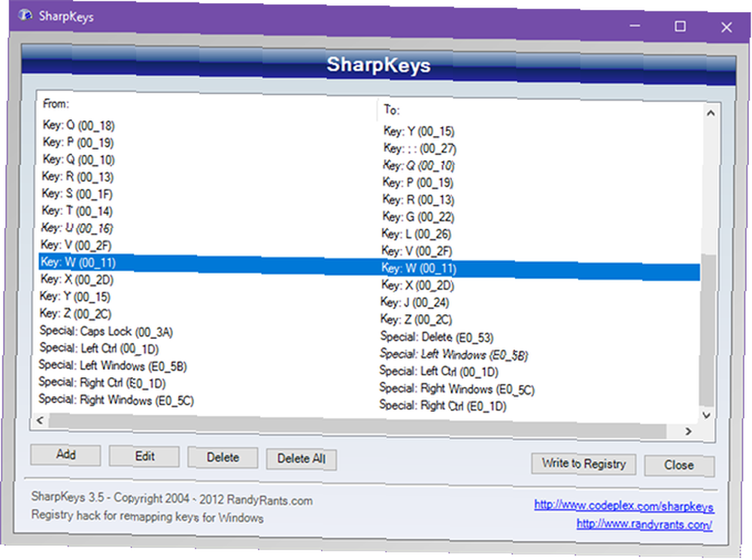This screenshot has height=560, width=752.
Task: Select 'Key: Y (00_15)' in the From column
Action: pyautogui.click(x=74, y=296)
